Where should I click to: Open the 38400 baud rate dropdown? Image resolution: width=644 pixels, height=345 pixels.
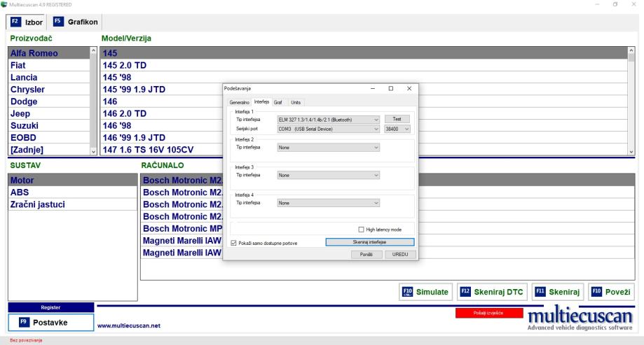pyautogui.click(x=397, y=129)
